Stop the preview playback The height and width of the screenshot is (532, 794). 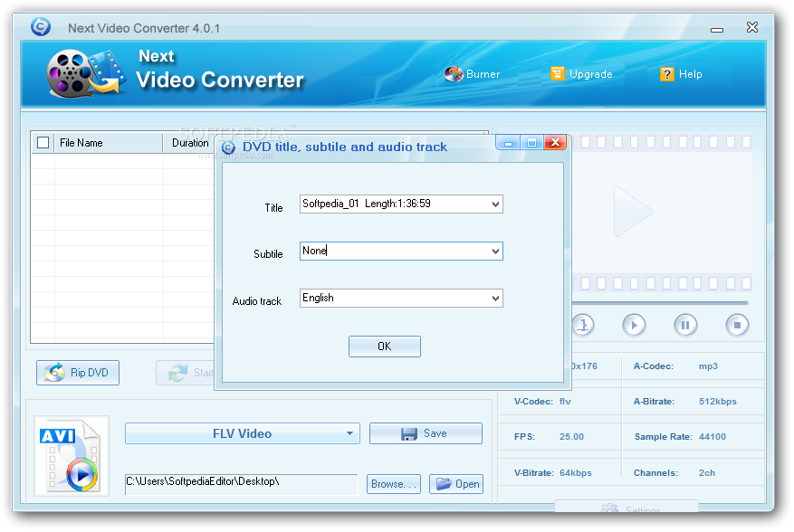tap(737, 325)
